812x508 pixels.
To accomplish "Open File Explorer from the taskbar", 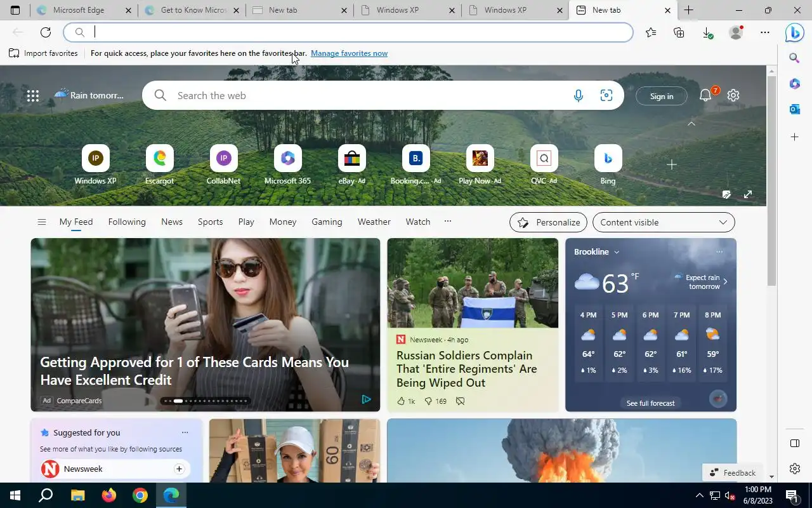I will (x=77, y=495).
